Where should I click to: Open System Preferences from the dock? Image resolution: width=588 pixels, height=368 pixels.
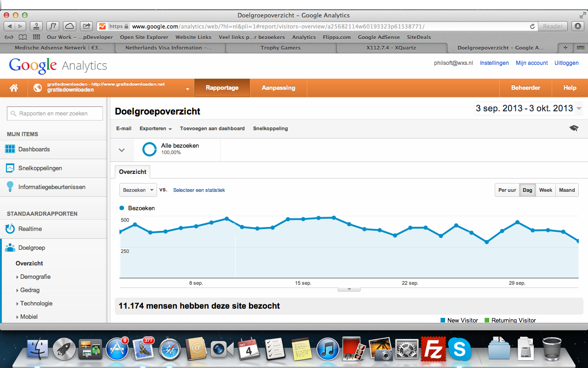[x=407, y=350]
